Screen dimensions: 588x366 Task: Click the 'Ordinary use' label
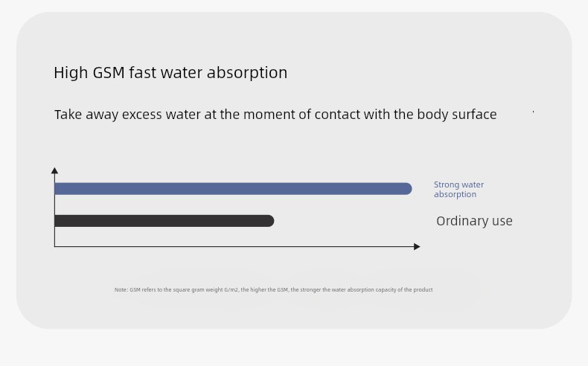[474, 221]
